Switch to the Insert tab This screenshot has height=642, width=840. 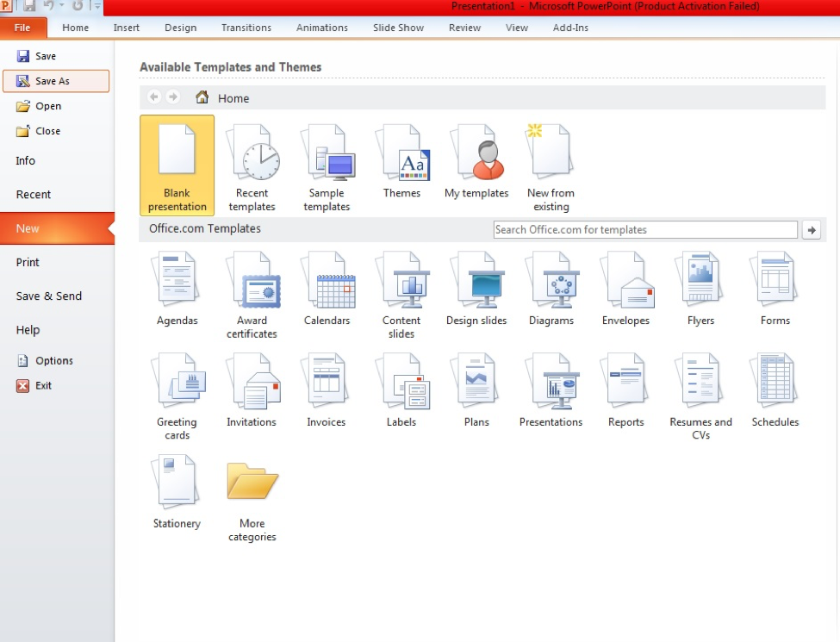(126, 27)
